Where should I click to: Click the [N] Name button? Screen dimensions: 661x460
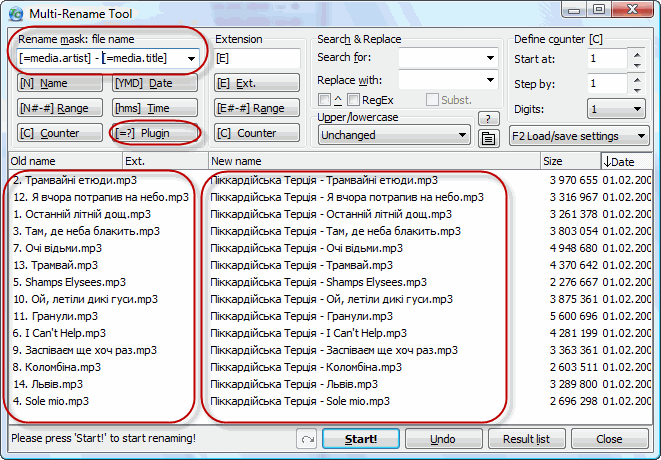click(60, 83)
